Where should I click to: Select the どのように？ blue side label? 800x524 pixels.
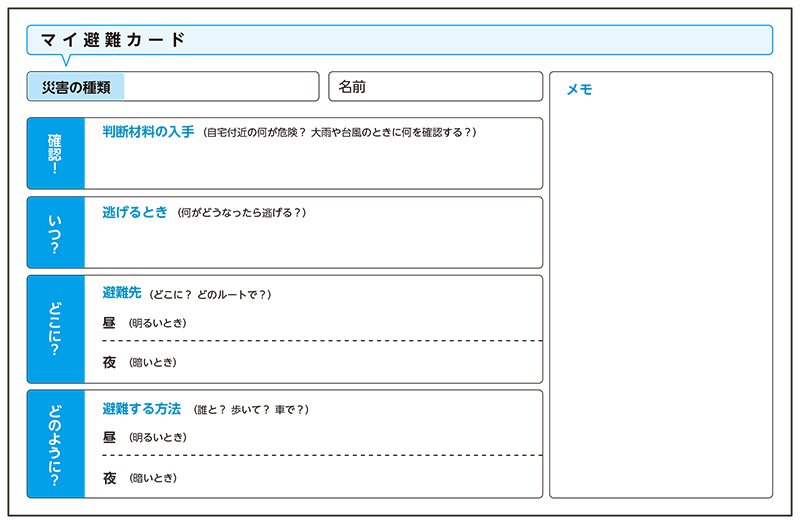(56, 444)
